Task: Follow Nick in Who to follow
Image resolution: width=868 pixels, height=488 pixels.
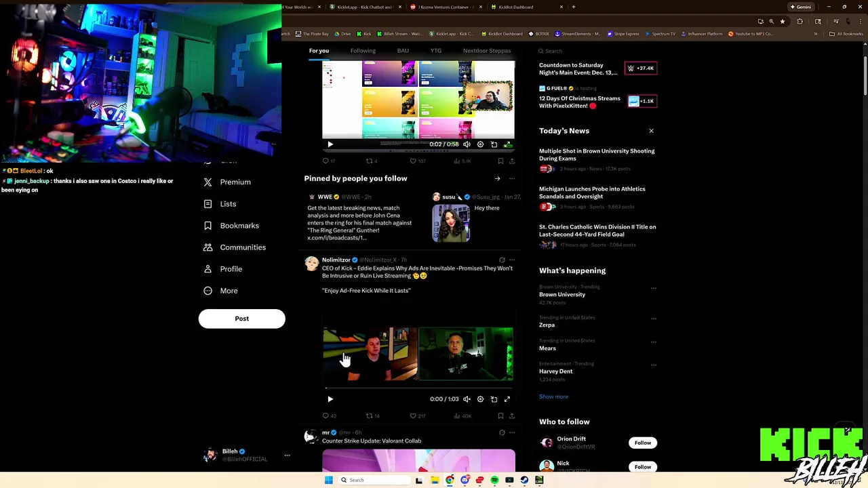Action: pyautogui.click(x=642, y=467)
